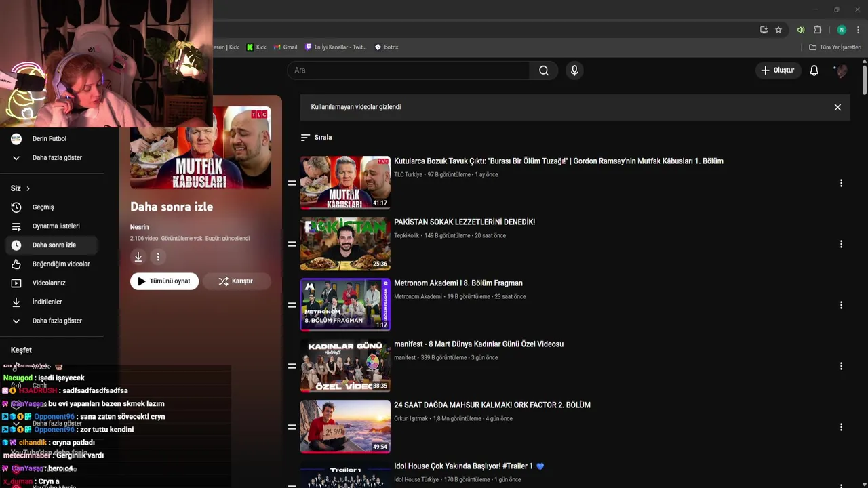The image size is (868, 488).
Task: Open the notifications bell
Action: 814,70
